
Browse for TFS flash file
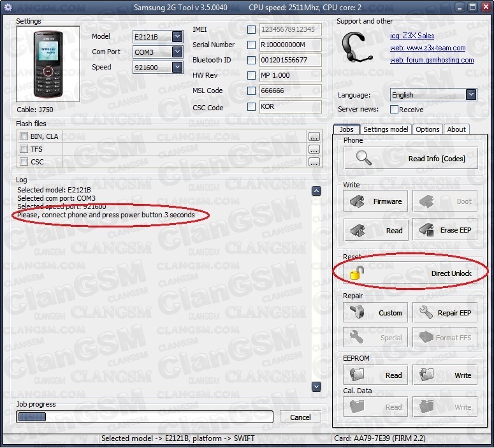[314, 149]
